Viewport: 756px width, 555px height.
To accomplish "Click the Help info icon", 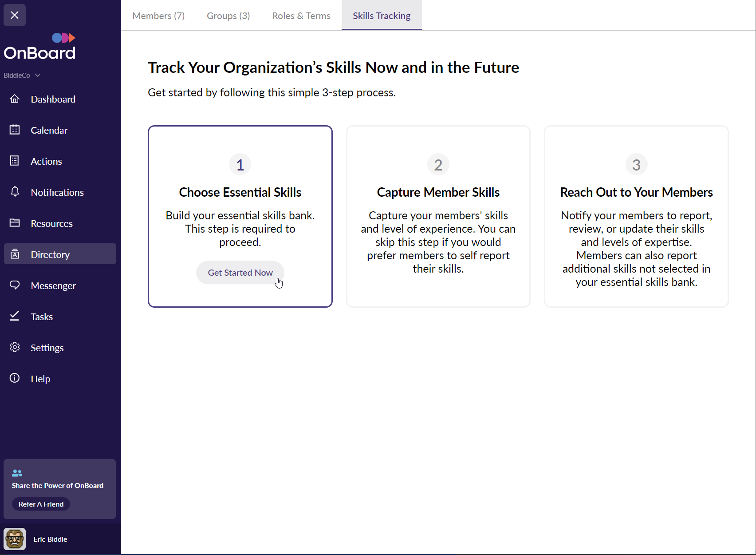I will [x=15, y=378].
